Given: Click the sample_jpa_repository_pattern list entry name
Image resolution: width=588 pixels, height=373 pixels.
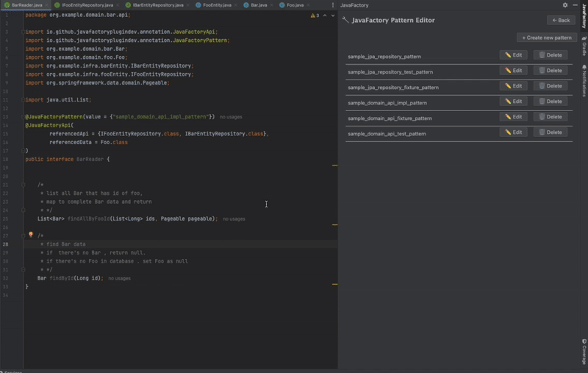Looking at the screenshot, I should 384,57.
